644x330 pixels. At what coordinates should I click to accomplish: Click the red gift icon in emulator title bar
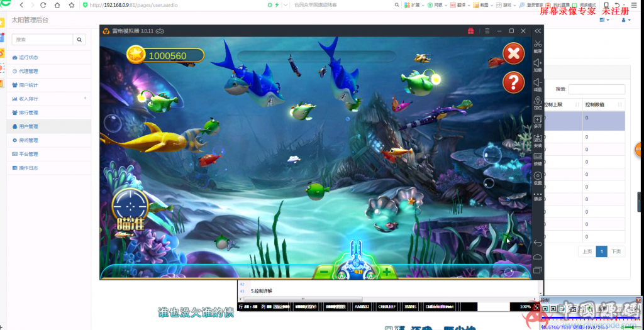click(470, 31)
